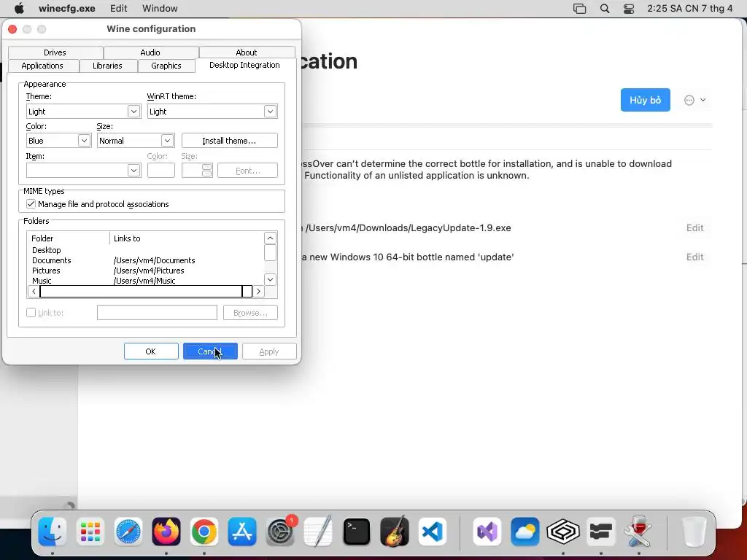This screenshot has width=747, height=560.
Task: Click Edit next to Windows 10 bottle line
Action: coord(694,257)
